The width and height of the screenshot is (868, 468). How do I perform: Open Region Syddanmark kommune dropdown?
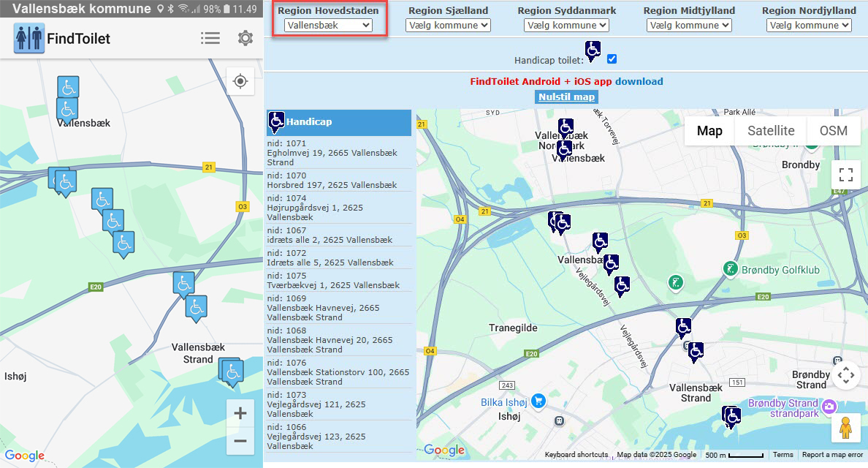click(x=566, y=25)
